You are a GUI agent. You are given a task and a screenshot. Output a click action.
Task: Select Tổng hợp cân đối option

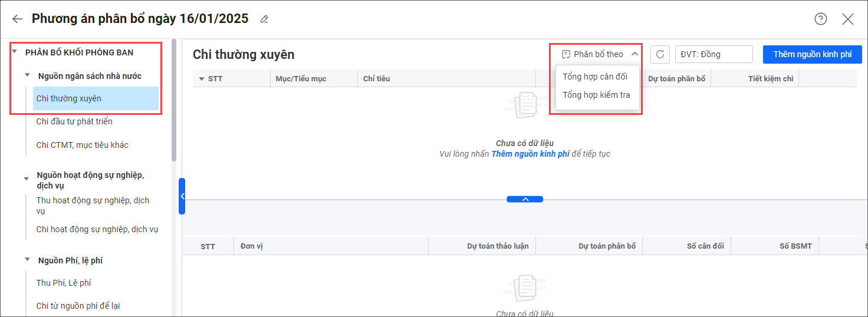tap(594, 77)
